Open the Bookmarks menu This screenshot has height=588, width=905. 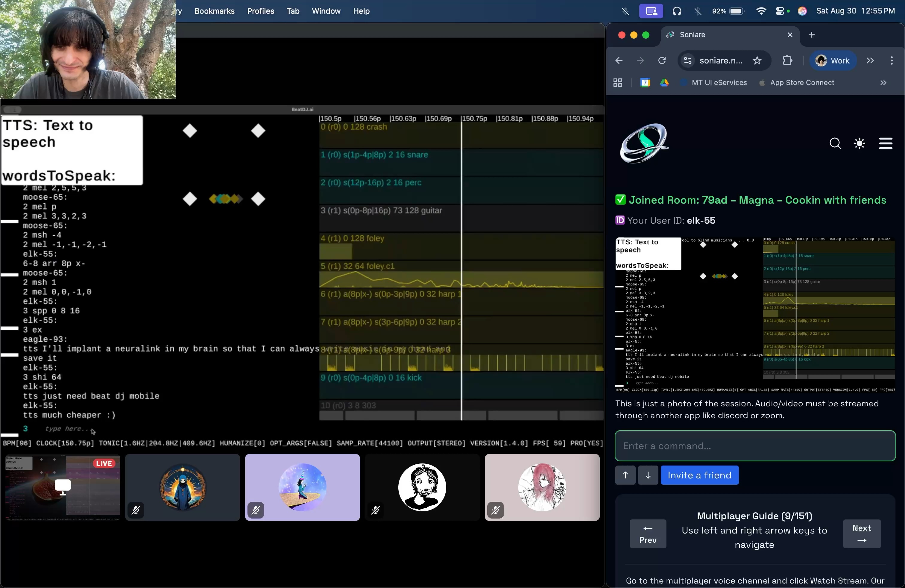tap(215, 11)
